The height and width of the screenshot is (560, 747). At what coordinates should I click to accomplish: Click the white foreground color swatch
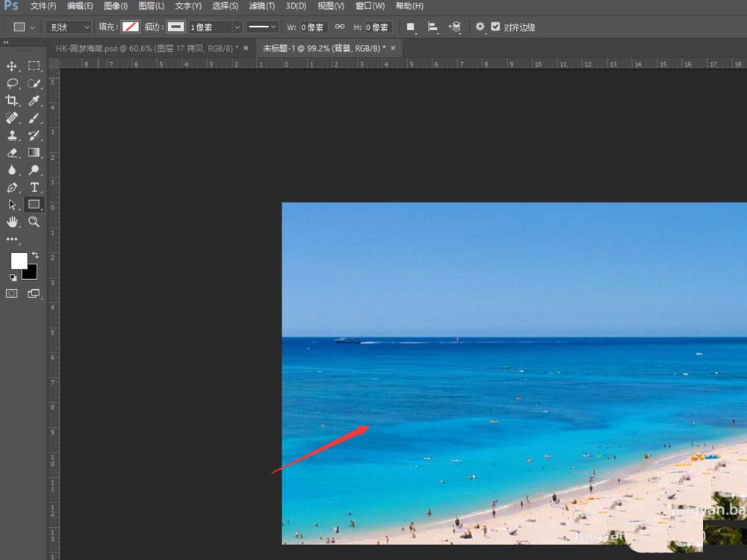(19, 261)
